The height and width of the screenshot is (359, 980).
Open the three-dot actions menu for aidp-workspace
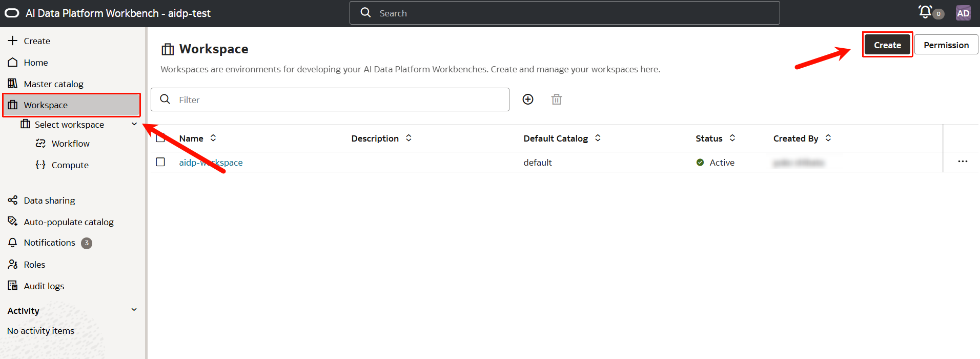click(963, 162)
